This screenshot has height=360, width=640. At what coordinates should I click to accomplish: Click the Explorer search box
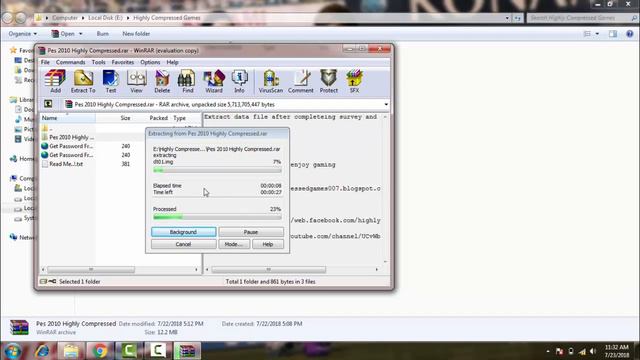[582, 18]
